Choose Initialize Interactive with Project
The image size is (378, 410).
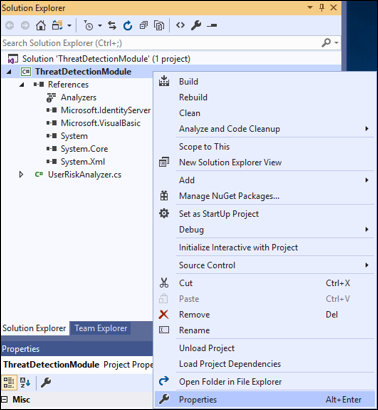click(x=265, y=247)
